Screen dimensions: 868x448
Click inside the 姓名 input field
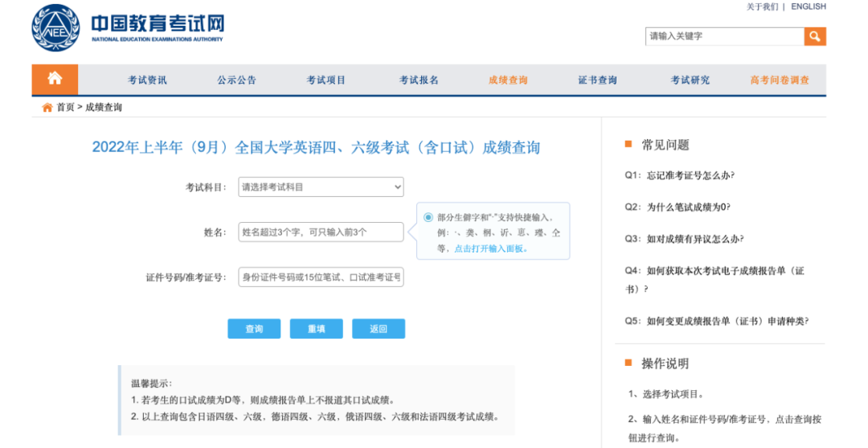pyautogui.click(x=321, y=232)
